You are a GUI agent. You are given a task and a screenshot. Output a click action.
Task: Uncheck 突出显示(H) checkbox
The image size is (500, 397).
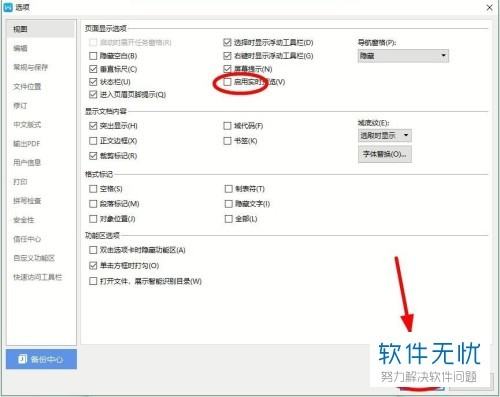tap(93, 126)
